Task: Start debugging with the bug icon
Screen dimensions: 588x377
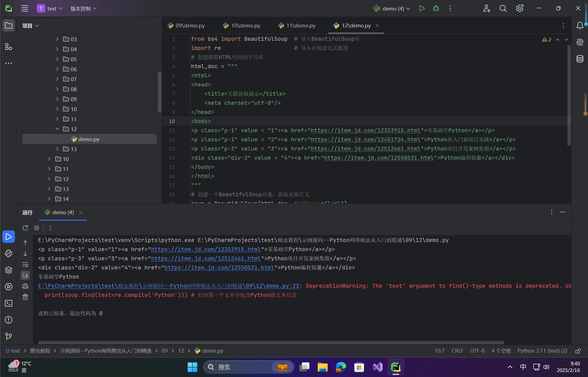Action: pos(436,9)
